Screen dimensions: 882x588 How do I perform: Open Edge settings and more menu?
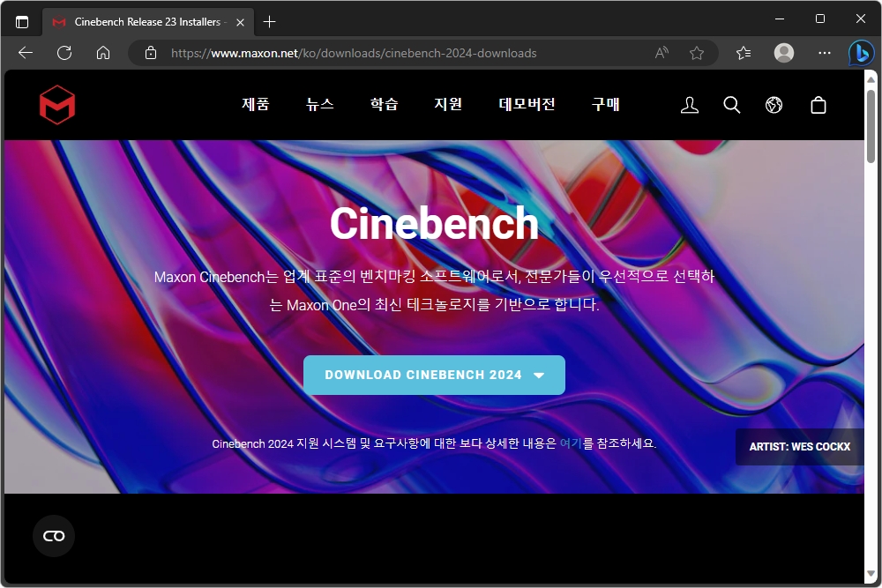[x=825, y=53]
